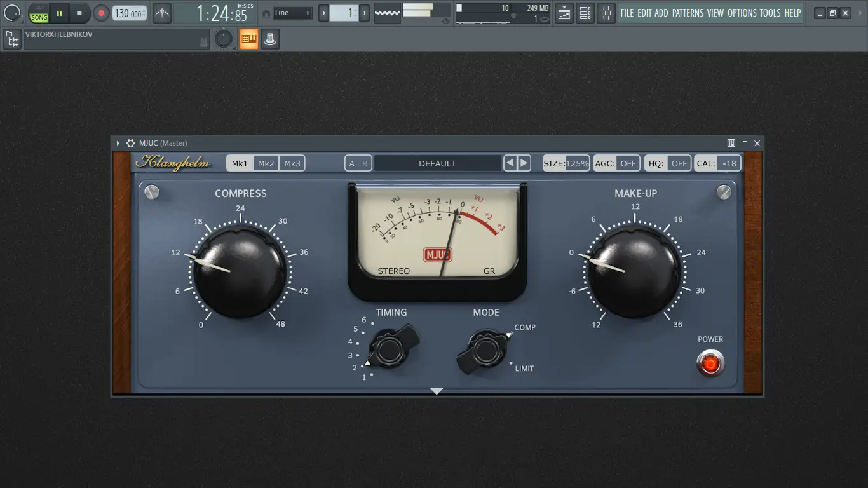Select the Mk2 model tab

tap(266, 163)
